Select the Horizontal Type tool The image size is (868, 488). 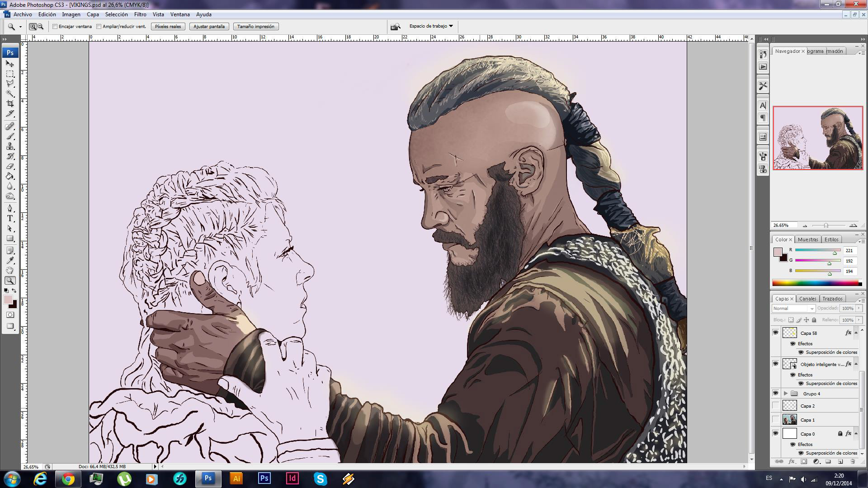[9, 218]
